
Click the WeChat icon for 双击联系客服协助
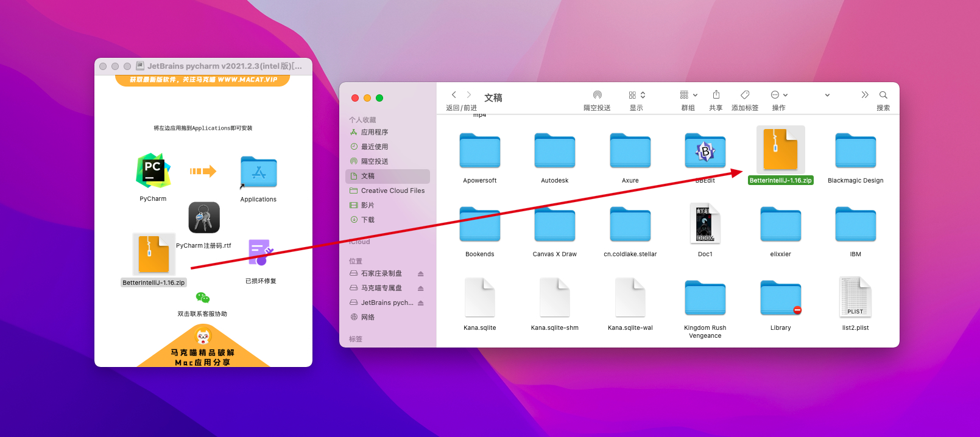203,298
